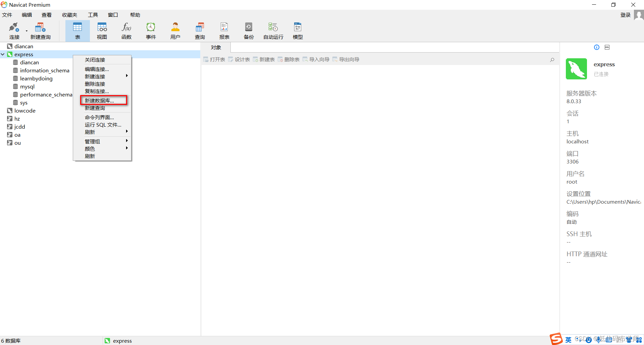The height and width of the screenshot is (345, 644).
Task: Expand the upper 刷新 submenu with arrow
Action: [x=102, y=132]
